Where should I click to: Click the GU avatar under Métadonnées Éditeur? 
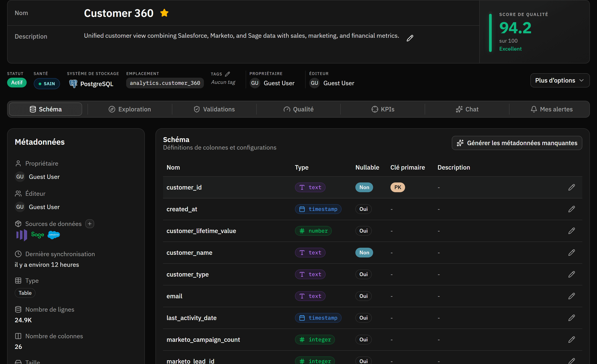coord(20,207)
